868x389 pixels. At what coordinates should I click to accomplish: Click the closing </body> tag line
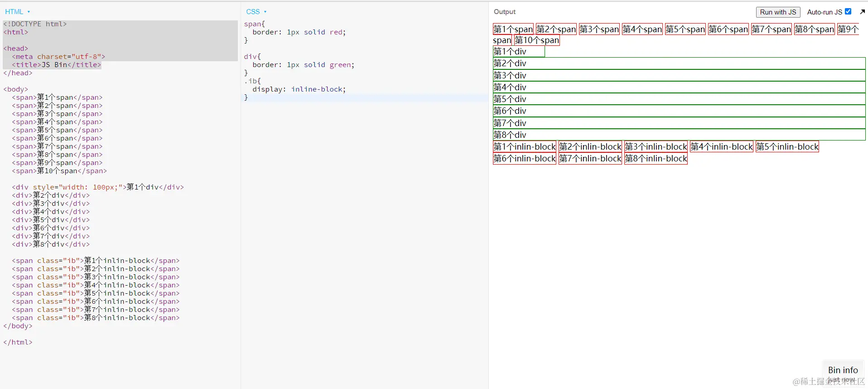tap(18, 326)
